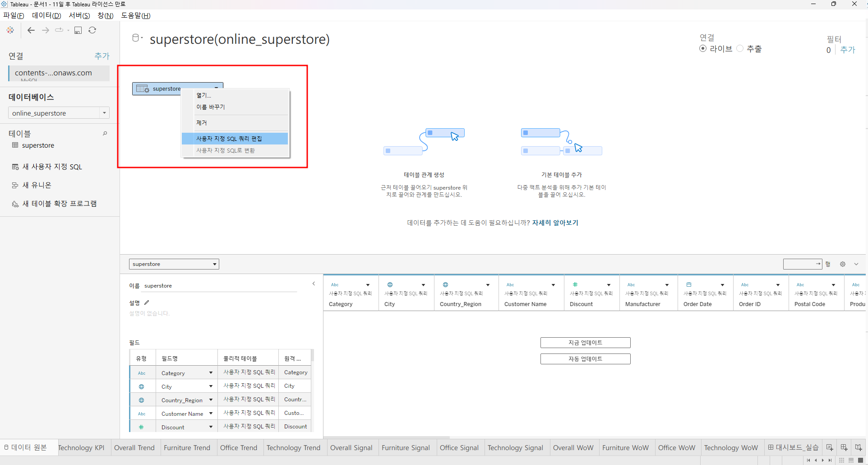Click 추가 link under 필터
The height and width of the screenshot is (465, 868).
(848, 50)
